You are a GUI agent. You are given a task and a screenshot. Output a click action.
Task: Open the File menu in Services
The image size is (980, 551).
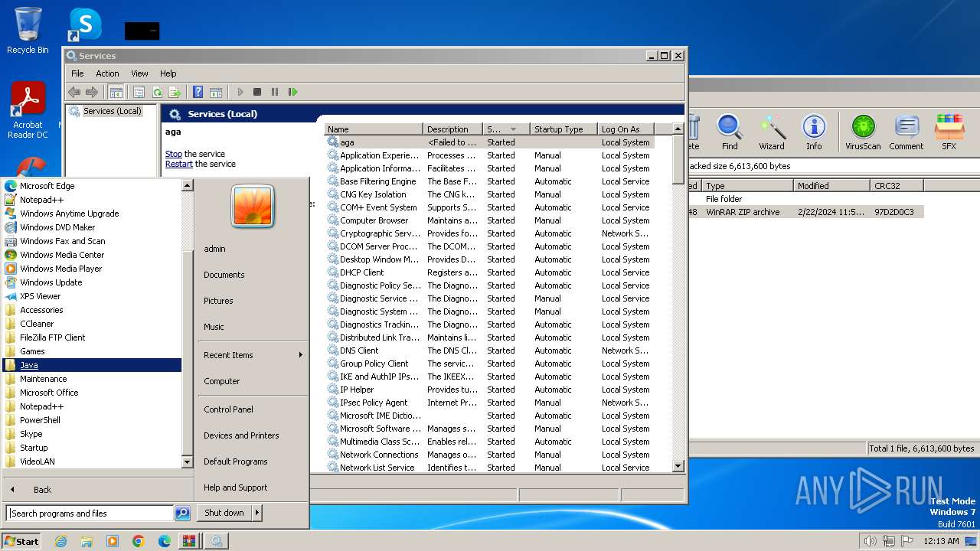(77, 73)
